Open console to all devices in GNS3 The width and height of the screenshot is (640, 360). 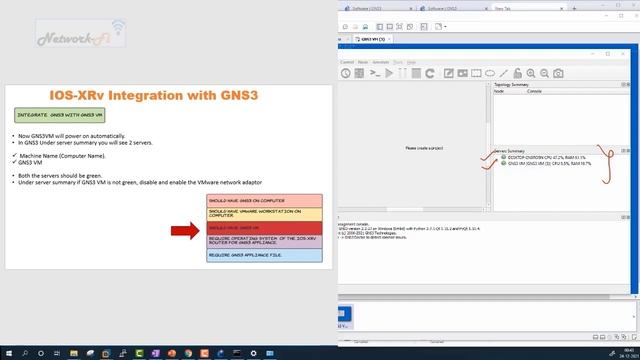point(375,73)
